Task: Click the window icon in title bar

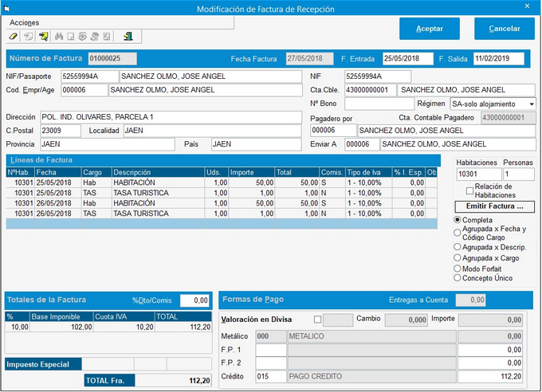Action: coord(6,9)
